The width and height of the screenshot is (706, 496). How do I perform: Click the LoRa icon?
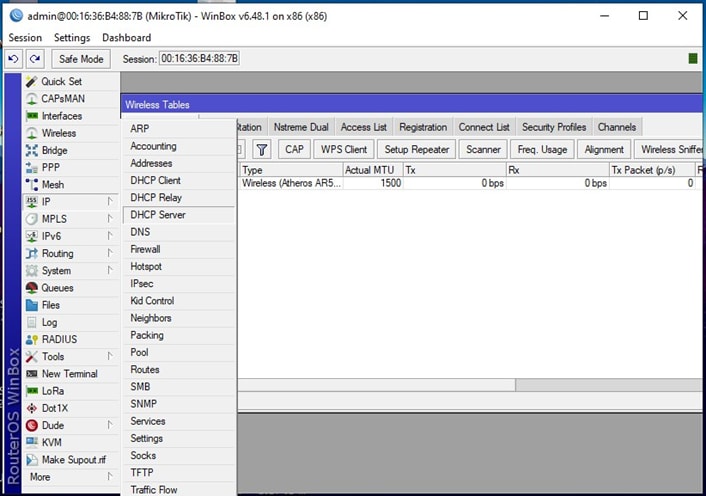click(x=32, y=391)
